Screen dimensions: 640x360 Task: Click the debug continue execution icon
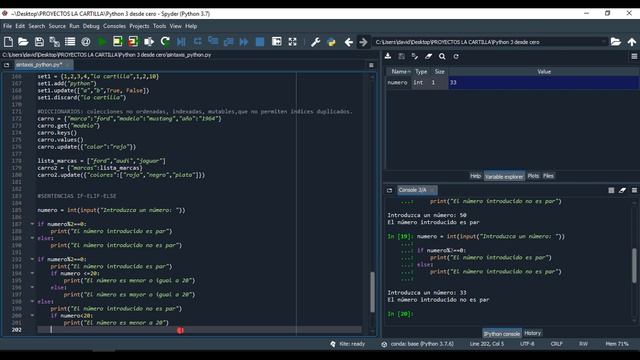click(x=244, y=42)
